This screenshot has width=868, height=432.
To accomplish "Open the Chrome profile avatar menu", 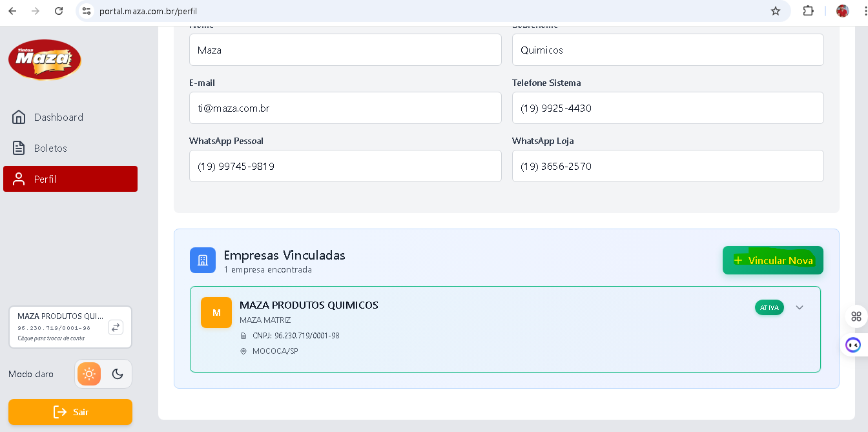I will click(x=842, y=11).
